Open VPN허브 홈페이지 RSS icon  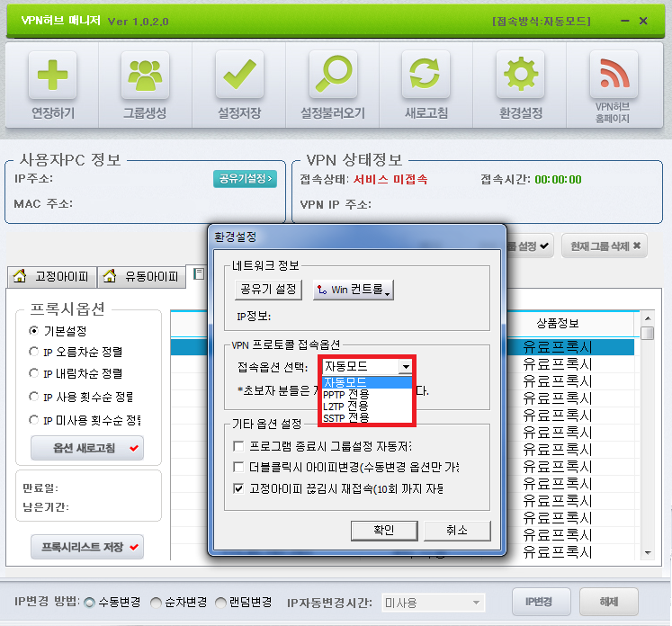click(614, 76)
